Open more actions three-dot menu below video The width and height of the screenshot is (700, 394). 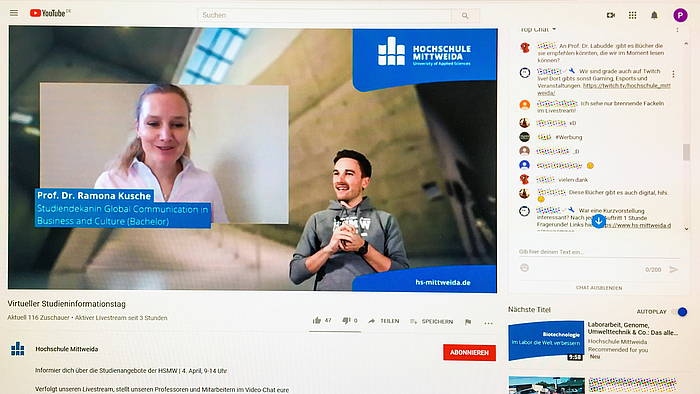(488, 323)
